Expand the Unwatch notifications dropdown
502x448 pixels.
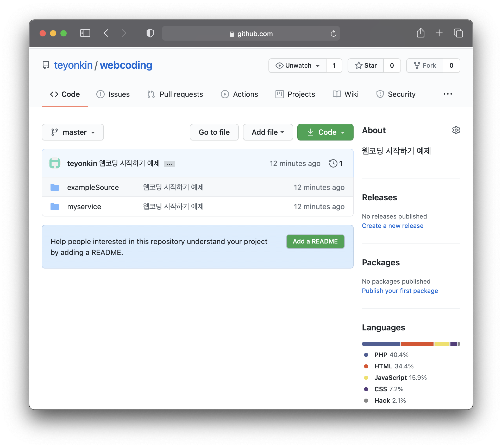297,66
